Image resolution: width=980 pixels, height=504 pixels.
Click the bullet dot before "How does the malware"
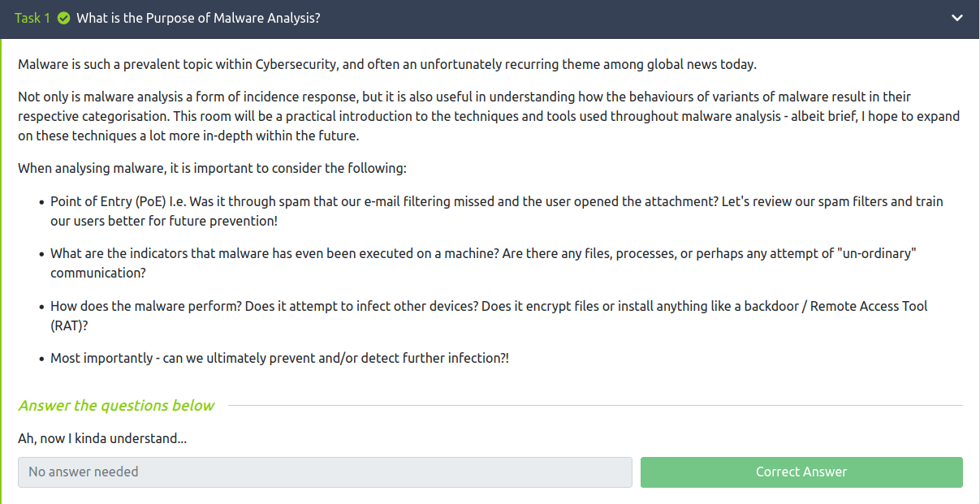(x=41, y=308)
